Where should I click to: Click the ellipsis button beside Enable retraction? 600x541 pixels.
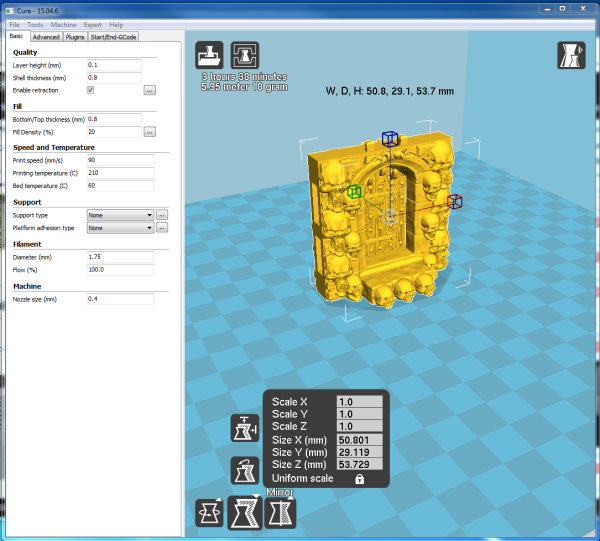150,90
